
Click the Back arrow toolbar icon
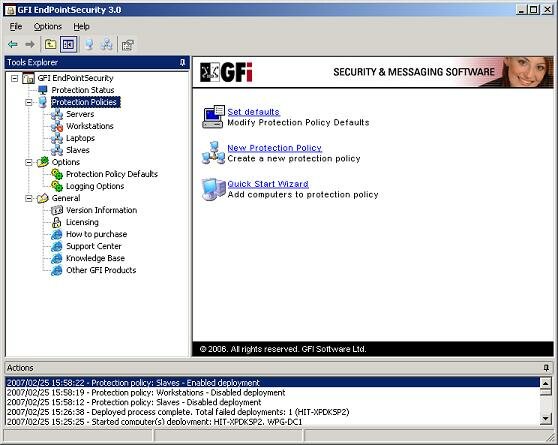click(x=13, y=44)
